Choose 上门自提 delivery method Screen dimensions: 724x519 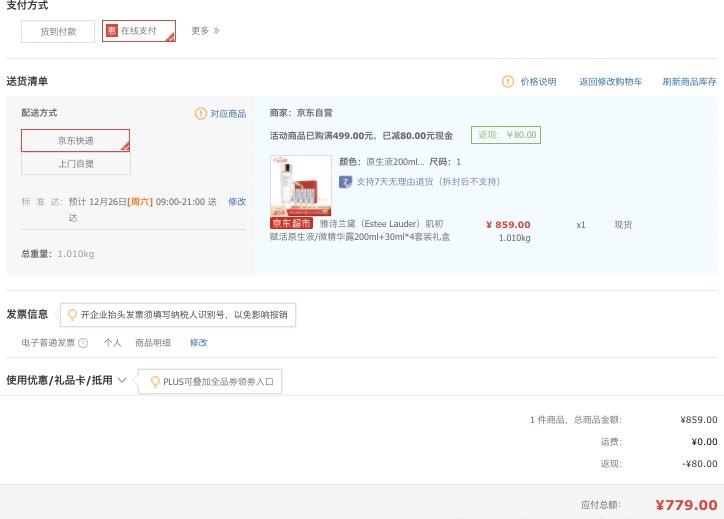76,163
